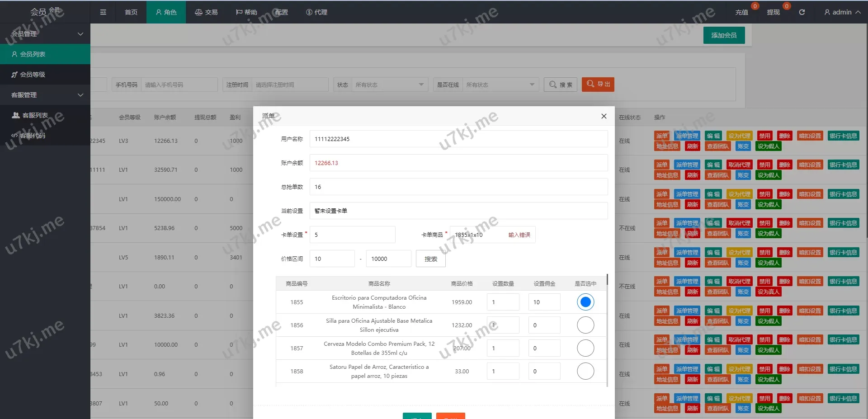The height and width of the screenshot is (419, 868).
Task: Click the 卡单设置 input field
Action: [x=352, y=235]
